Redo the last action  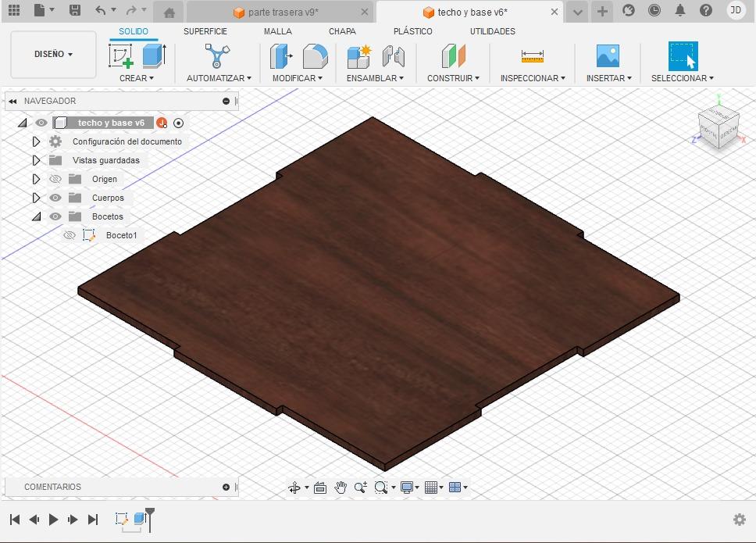(x=130, y=10)
